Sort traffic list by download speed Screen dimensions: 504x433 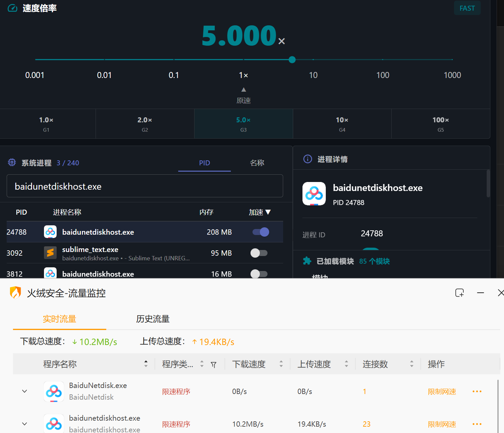click(281, 364)
